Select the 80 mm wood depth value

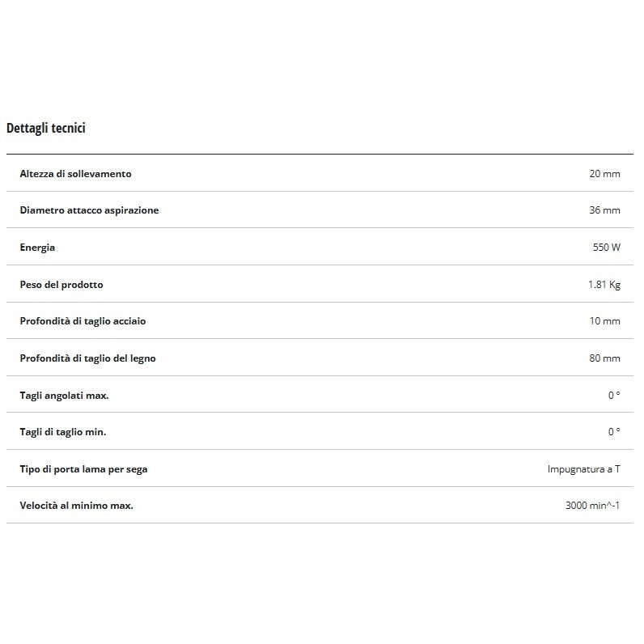click(604, 358)
